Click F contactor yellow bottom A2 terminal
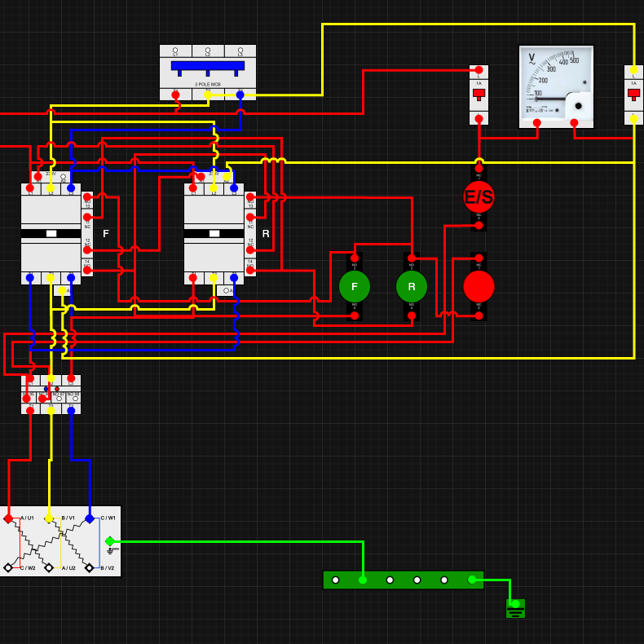This screenshot has height=644, width=644. coord(62,291)
